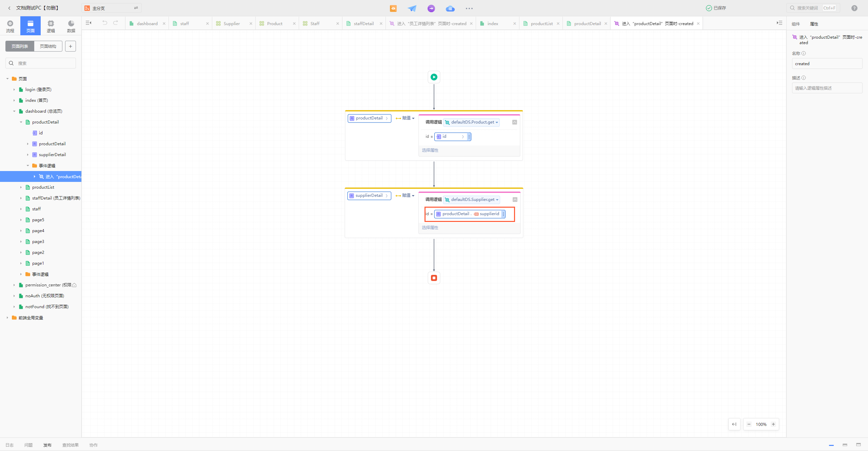Click 选择属性 under Product.get block
This screenshot has width=868, height=451.
click(x=430, y=150)
